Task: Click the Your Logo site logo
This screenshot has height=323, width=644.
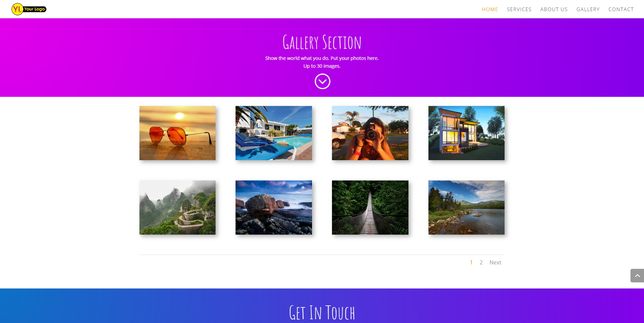Action: pos(29,9)
